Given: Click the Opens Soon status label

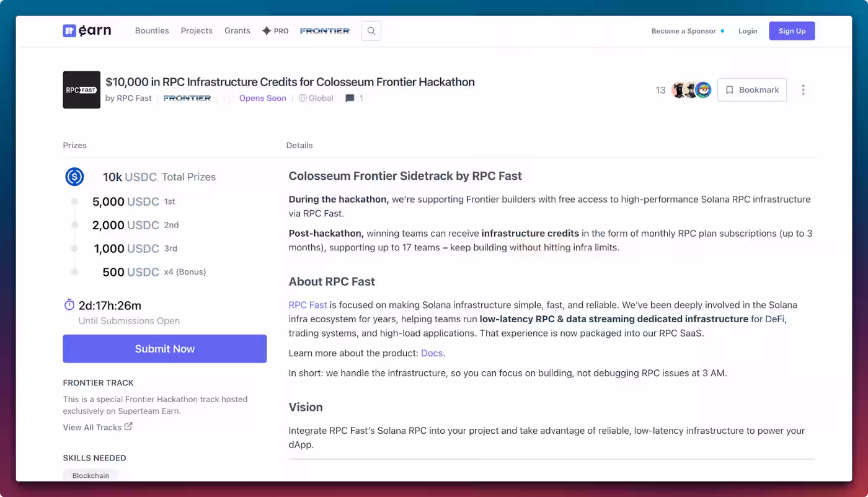Looking at the screenshot, I should click(263, 98).
